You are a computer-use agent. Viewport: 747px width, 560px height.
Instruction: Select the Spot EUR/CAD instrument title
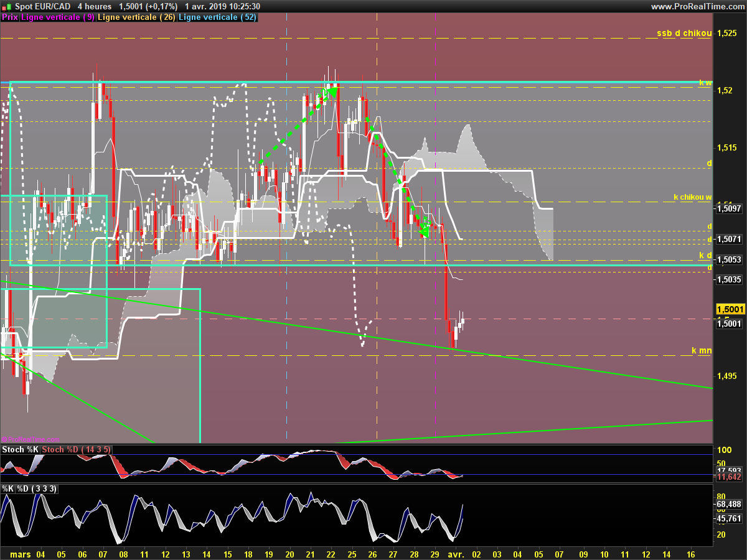44,6
